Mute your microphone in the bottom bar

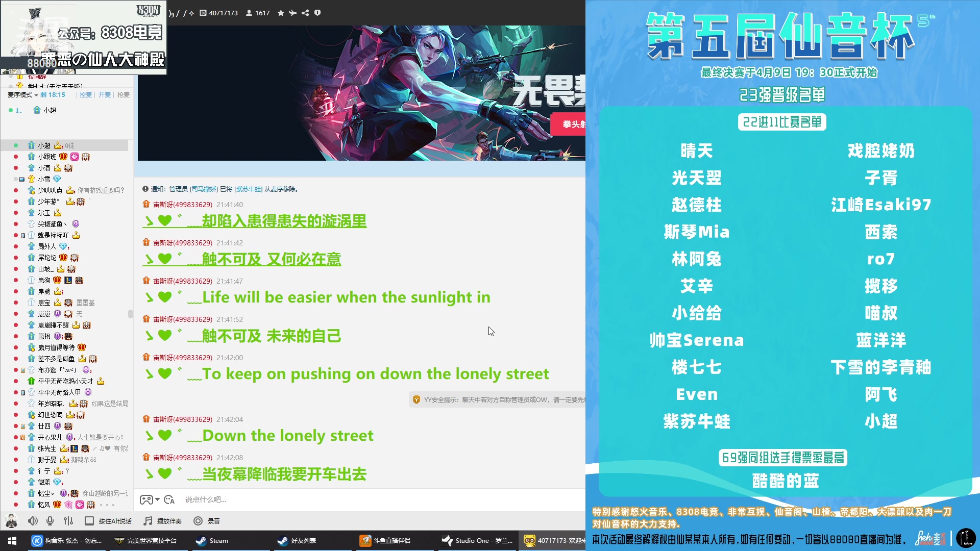50,521
